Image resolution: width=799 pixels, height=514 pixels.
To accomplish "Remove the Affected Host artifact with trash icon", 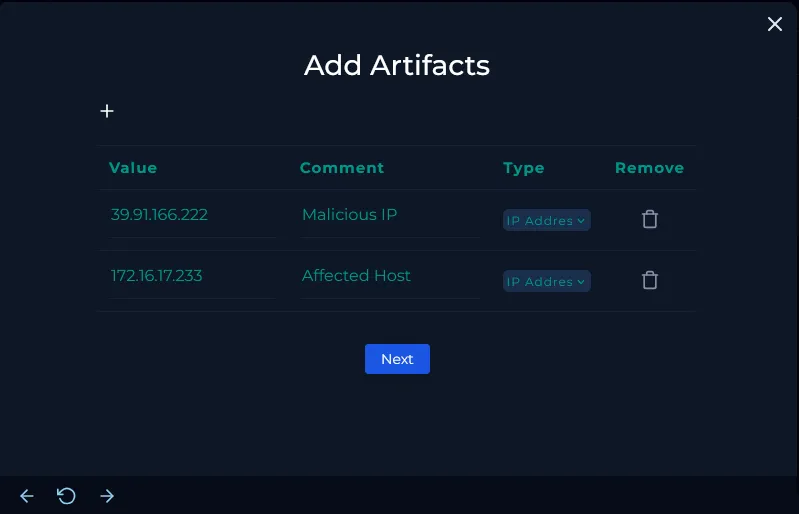I will tap(650, 280).
